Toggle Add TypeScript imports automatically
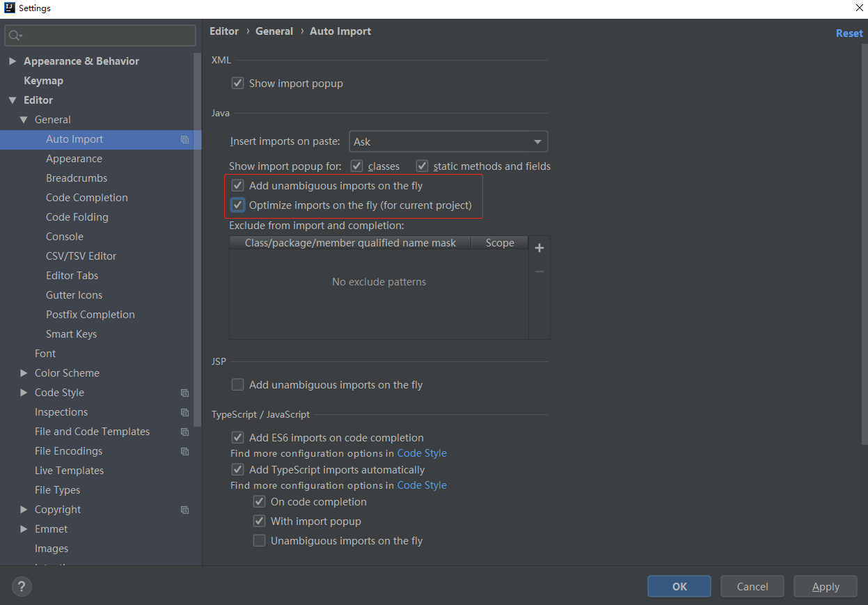 click(x=238, y=470)
